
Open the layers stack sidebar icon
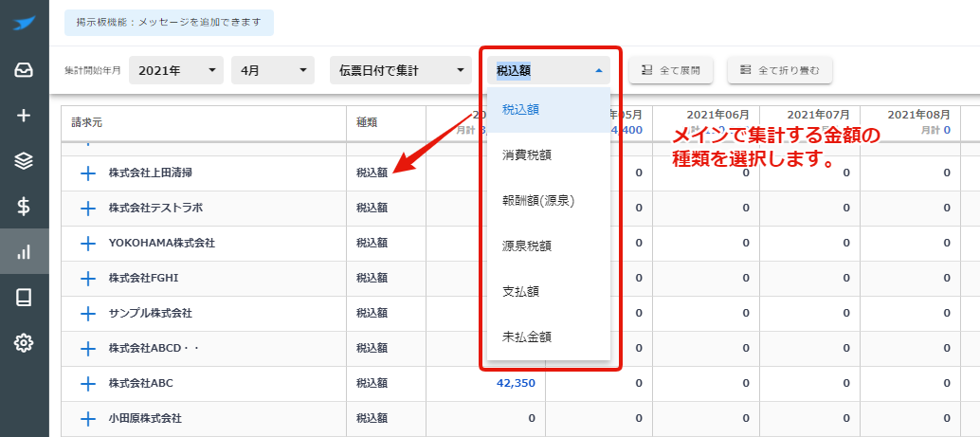coord(24,161)
